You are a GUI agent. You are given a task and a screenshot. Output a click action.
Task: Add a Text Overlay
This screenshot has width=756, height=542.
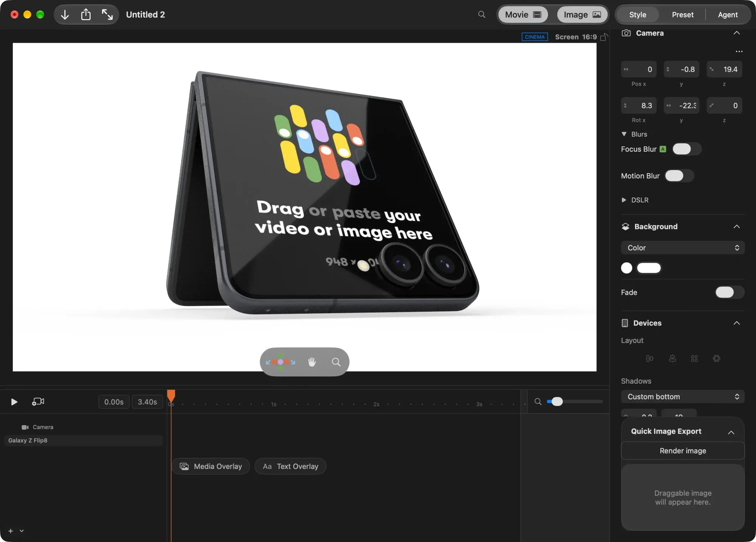tap(290, 466)
